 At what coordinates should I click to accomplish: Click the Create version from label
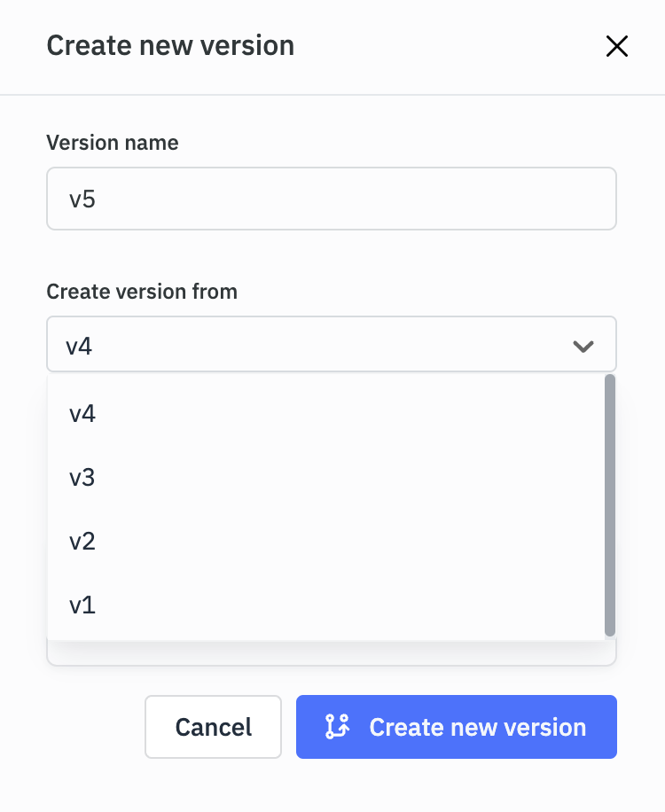(142, 292)
